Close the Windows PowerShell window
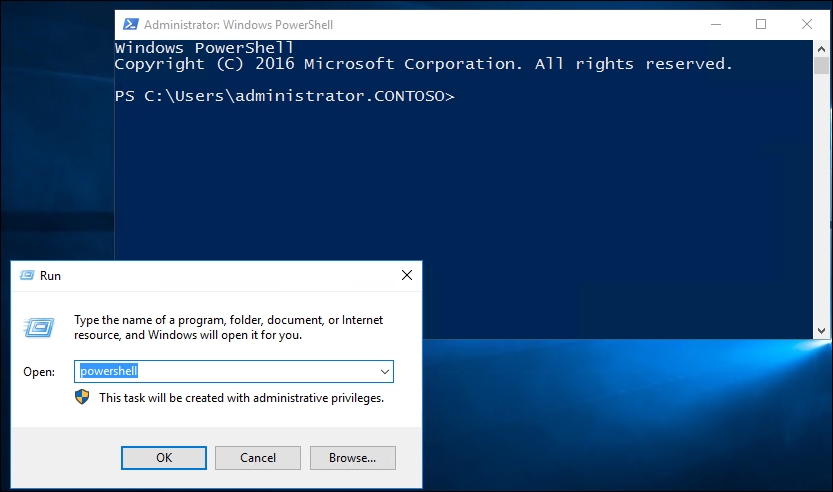The width and height of the screenshot is (833, 492). (x=806, y=24)
